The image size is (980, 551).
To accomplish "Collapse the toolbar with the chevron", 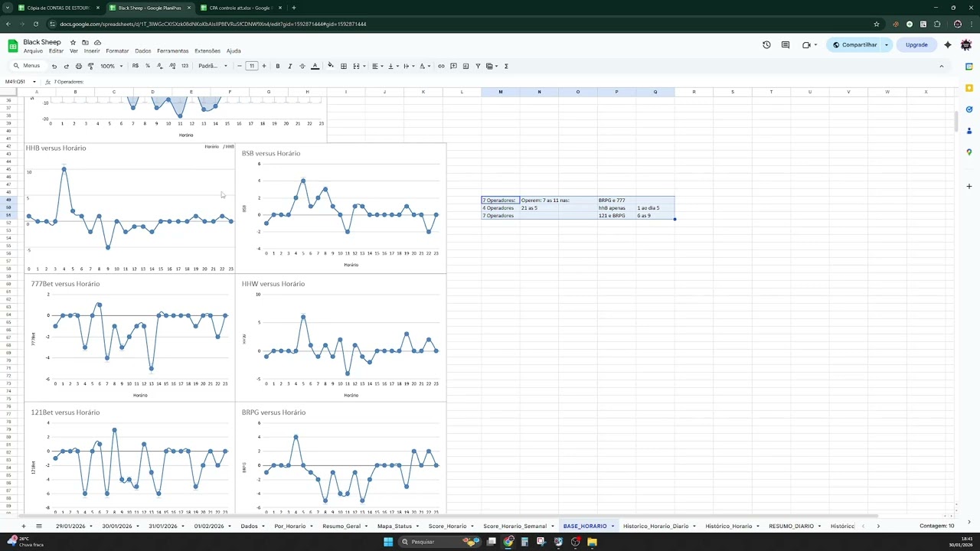I will click(x=941, y=66).
